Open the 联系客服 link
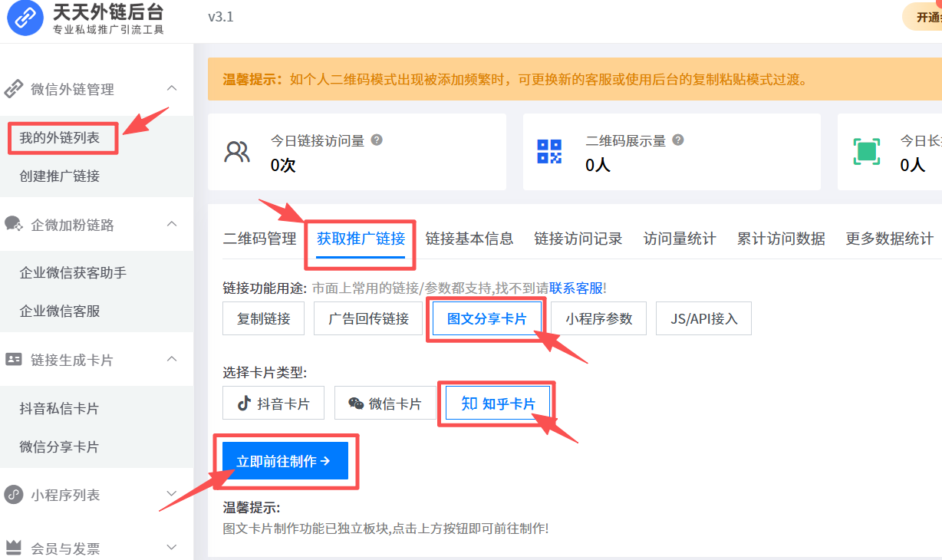This screenshot has height=560, width=942. [x=575, y=288]
